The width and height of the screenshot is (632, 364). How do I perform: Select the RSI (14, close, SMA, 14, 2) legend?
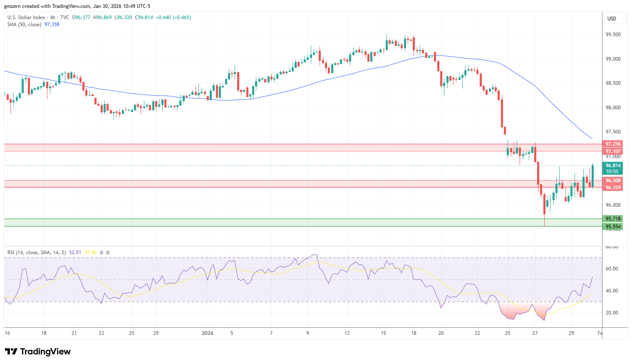(37, 253)
